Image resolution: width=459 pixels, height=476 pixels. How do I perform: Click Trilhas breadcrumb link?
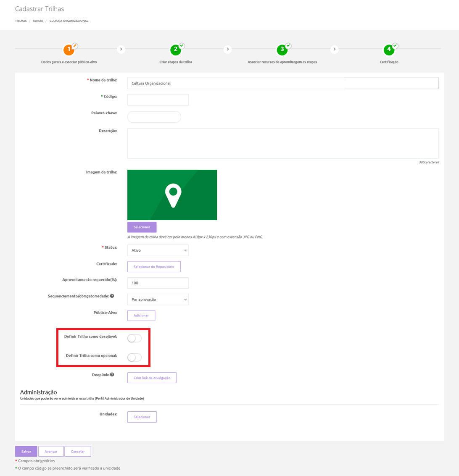tap(21, 21)
